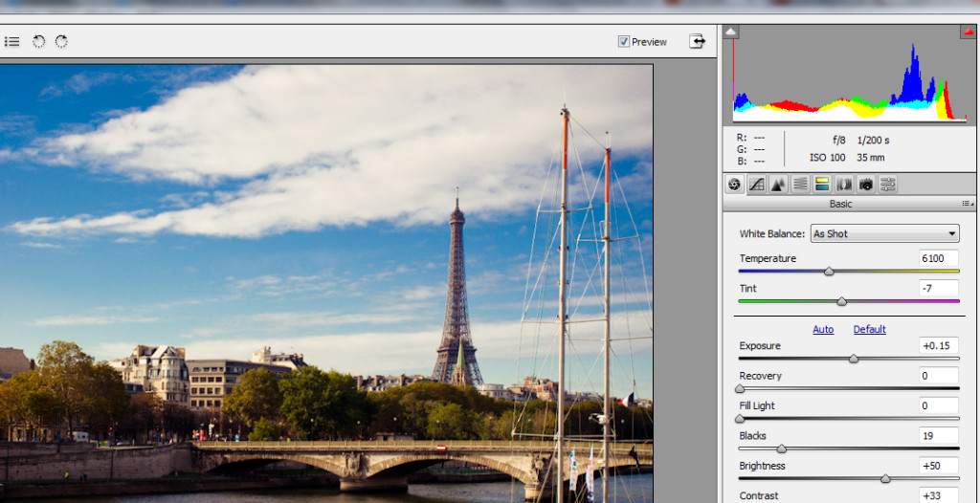
Task: Expand the White Balance dropdown
Action: coord(884,233)
